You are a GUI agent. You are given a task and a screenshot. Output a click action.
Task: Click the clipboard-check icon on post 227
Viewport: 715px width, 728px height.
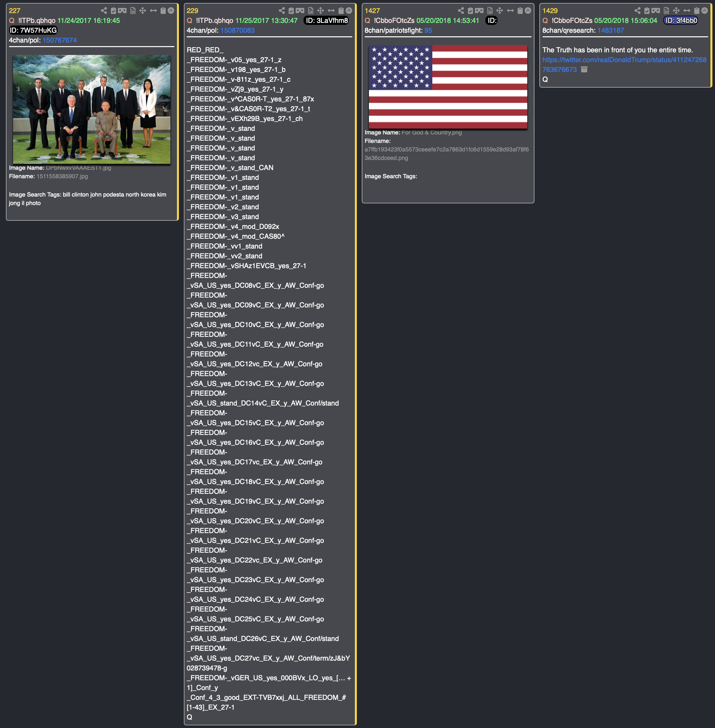(x=113, y=10)
